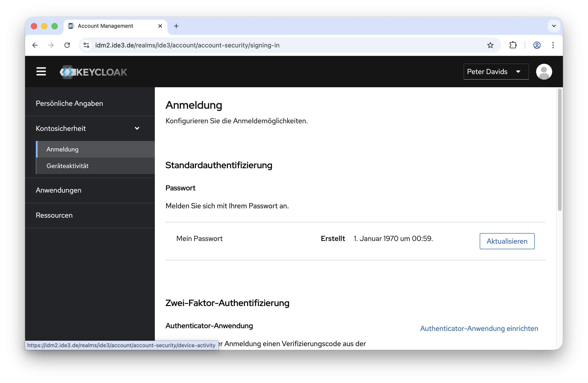Go to Persönliche Angaben page
588x383 pixels.
pyautogui.click(x=69, y=103)
